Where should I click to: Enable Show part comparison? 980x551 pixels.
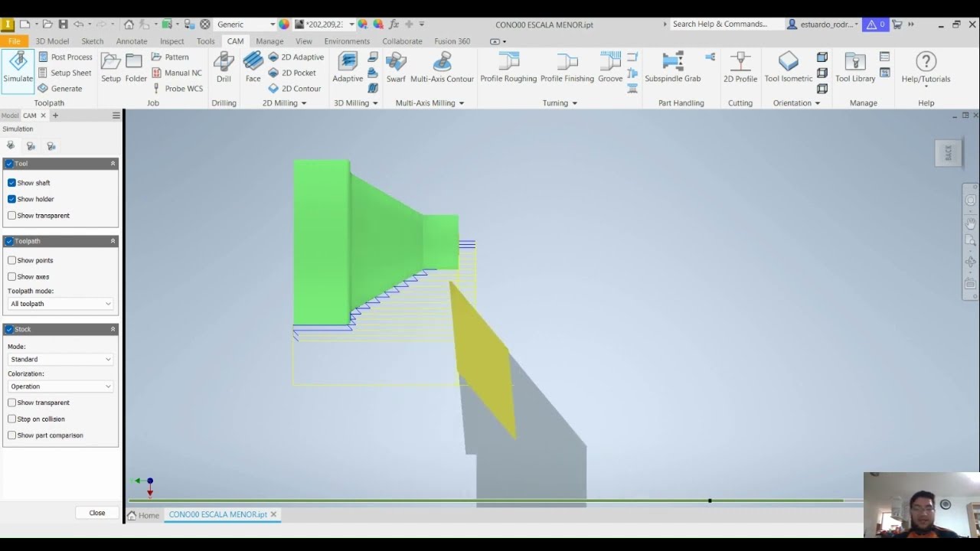pos(11,435)
